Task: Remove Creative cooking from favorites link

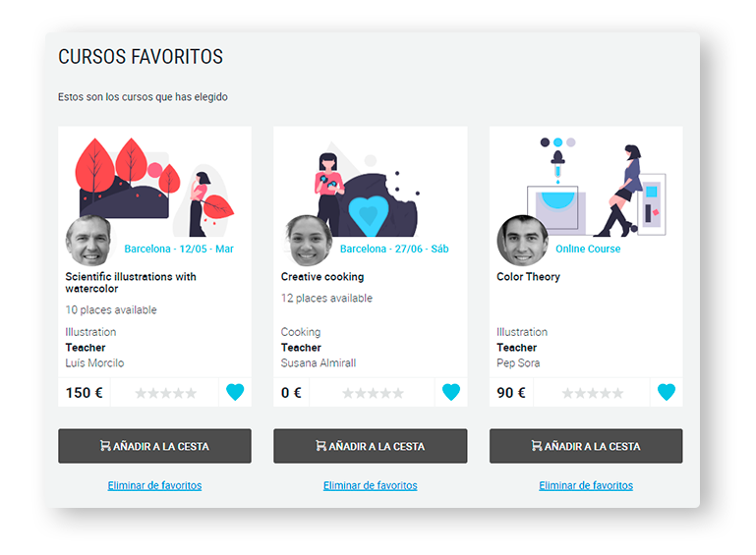Action: click(x=371, y=485)
